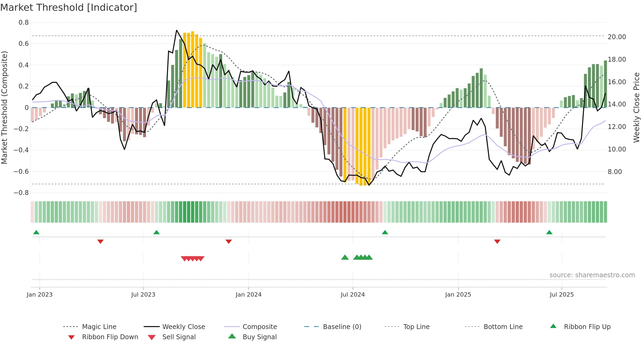This screenshot has height=362, width=644.
Task: Click the 14.00 right-axis price label
Action: pyautogui.click(x=617, y=104)
